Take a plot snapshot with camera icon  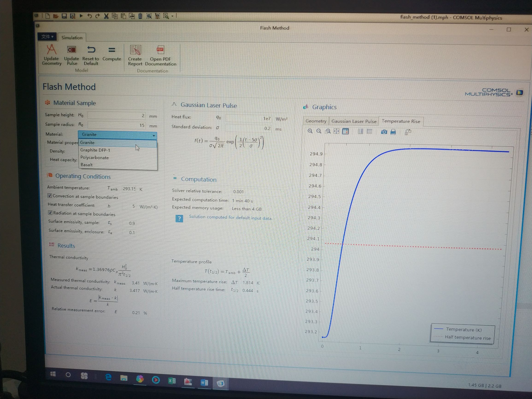384,132
